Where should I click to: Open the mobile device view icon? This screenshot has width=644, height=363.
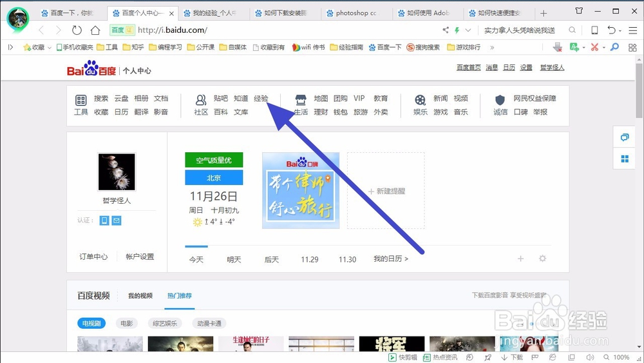coord(594,30)
